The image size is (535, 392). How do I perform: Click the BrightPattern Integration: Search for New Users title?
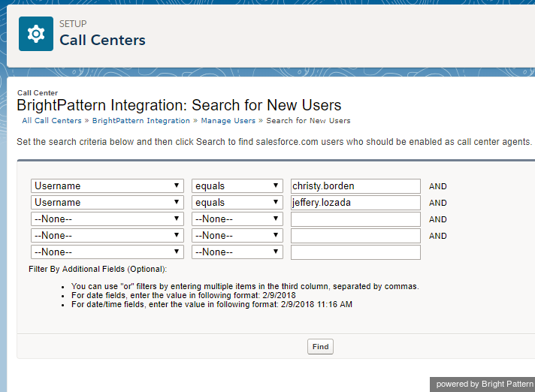(x=179, y=105)
